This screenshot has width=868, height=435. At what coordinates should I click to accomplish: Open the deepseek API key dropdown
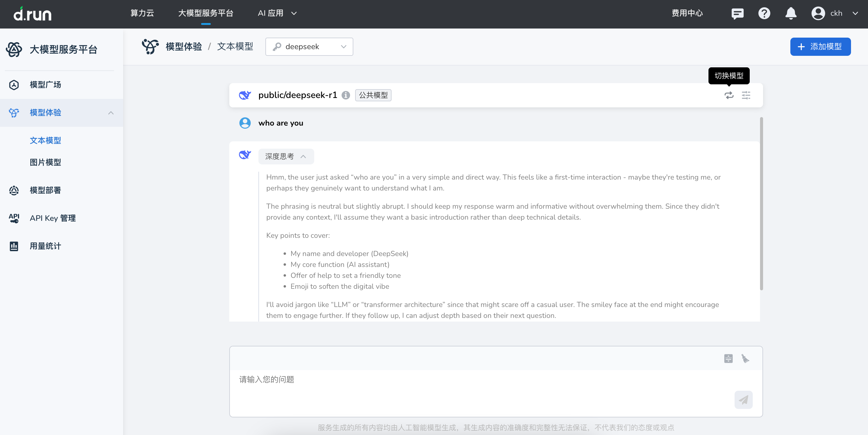(309, 47)
